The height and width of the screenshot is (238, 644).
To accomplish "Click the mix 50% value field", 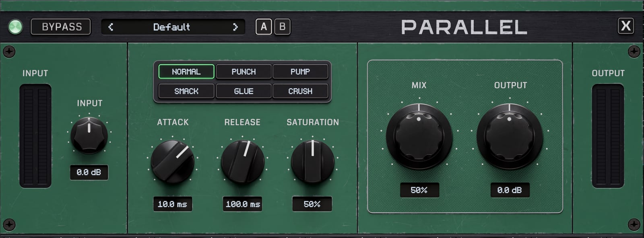I will click(419, 190).
